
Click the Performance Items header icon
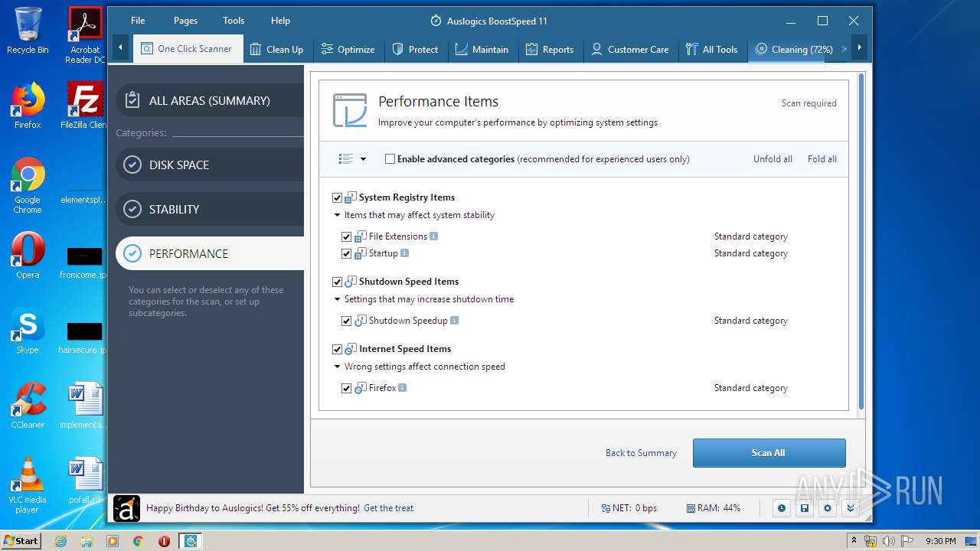point(350,110)
